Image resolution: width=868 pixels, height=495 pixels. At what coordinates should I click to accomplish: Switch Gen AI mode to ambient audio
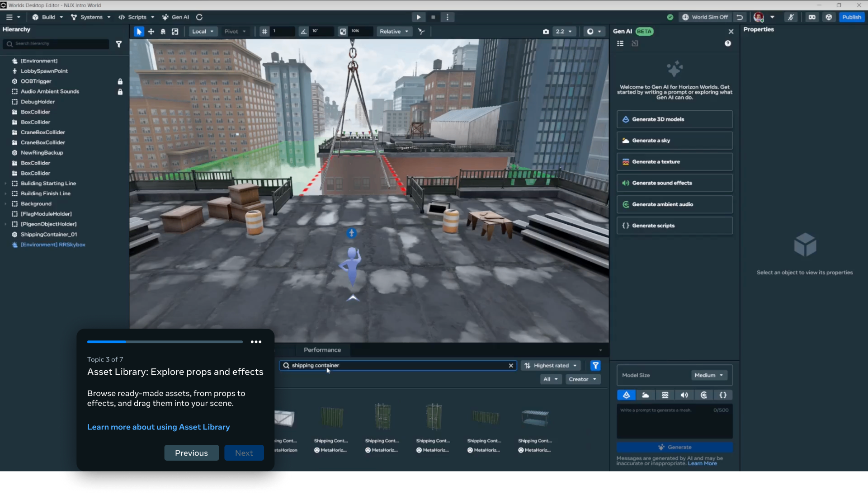[704, 395]
